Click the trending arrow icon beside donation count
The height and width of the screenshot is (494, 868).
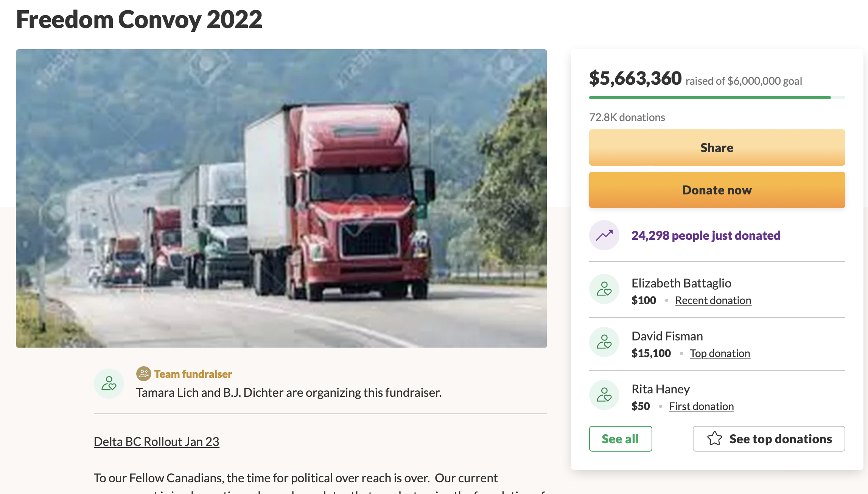604,235
